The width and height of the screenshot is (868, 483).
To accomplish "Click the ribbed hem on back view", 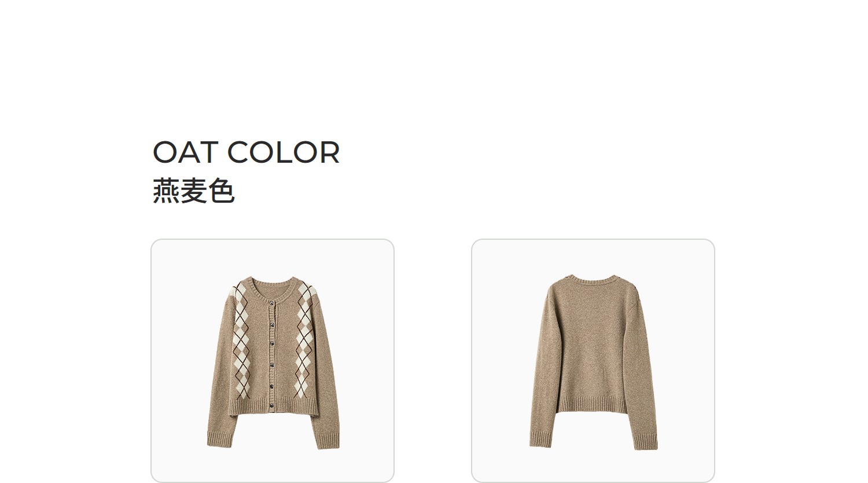I will point(592,404).
